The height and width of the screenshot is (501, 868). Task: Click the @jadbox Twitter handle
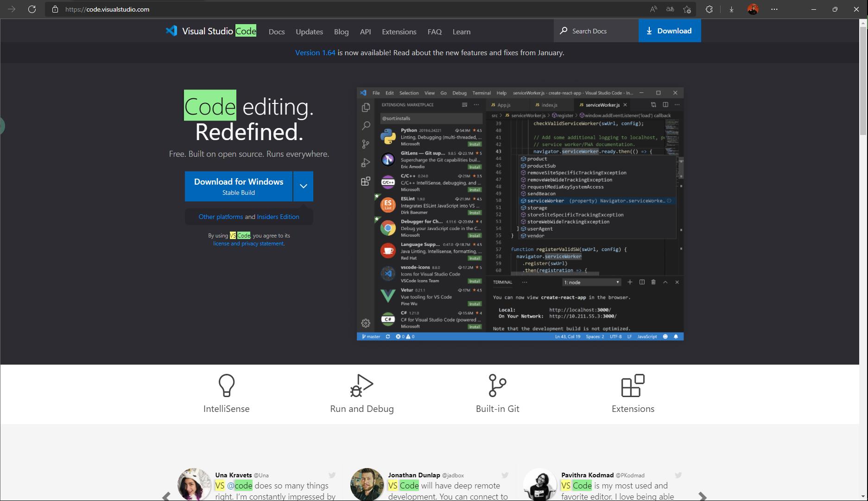453,475
